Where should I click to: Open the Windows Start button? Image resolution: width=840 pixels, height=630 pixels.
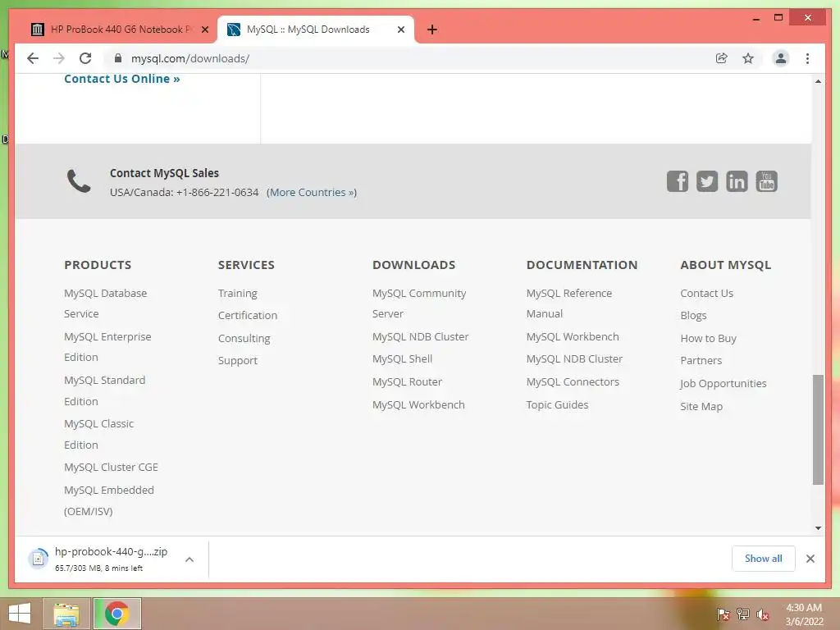tap(20, 614)
